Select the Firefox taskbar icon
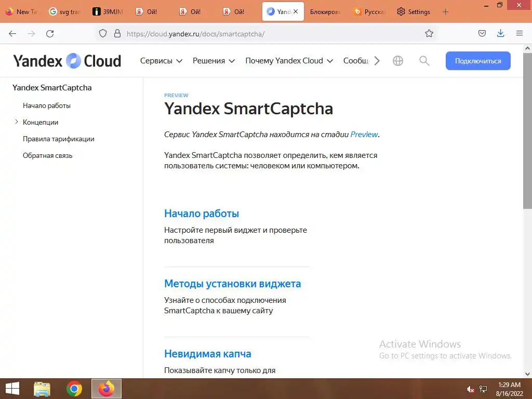The height and width of the screenshot is (399, 532). [x=107, y=389]
